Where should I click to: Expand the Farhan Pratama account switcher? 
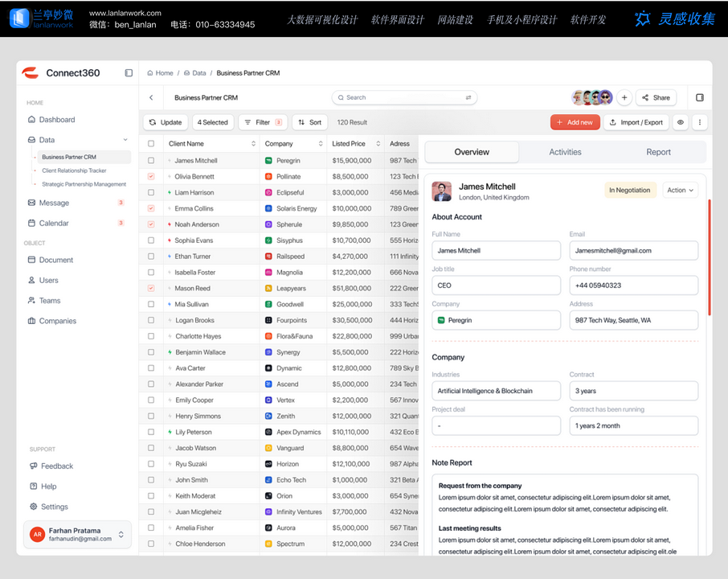tap(121, 535)
